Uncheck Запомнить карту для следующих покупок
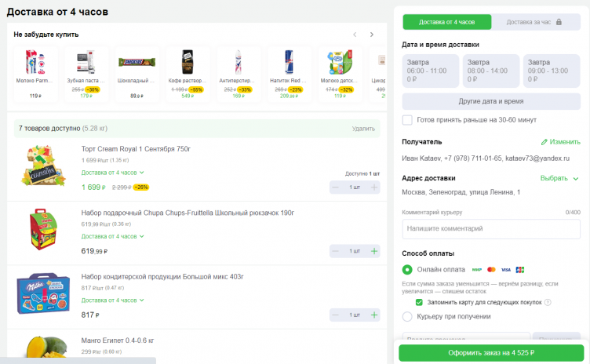Image resolution: width=590 pixels, height=364 pixels. tap(420, 302)
